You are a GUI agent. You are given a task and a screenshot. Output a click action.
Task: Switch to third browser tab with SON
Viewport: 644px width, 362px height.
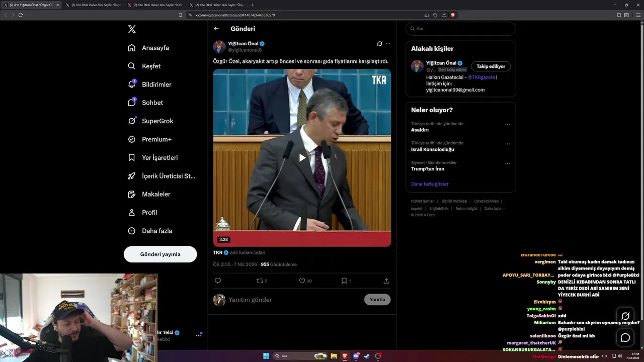click(x=154, y=5)
